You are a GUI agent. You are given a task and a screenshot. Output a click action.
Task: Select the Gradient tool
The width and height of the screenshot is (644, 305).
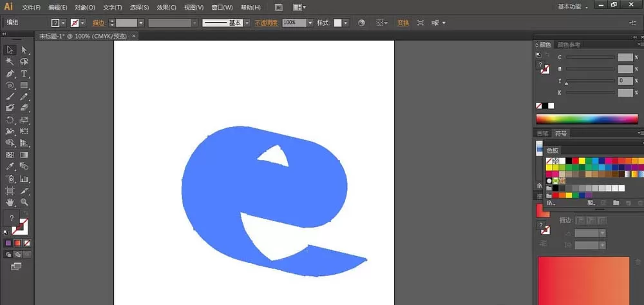[x=24, y=155]
